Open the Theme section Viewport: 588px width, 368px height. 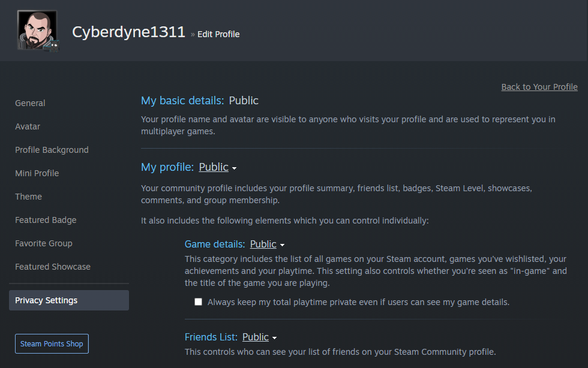click(x=29, y=197)
